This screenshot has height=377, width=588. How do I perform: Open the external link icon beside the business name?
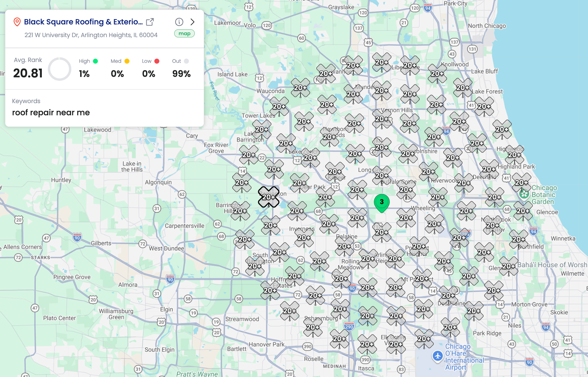tap(149, 22)
